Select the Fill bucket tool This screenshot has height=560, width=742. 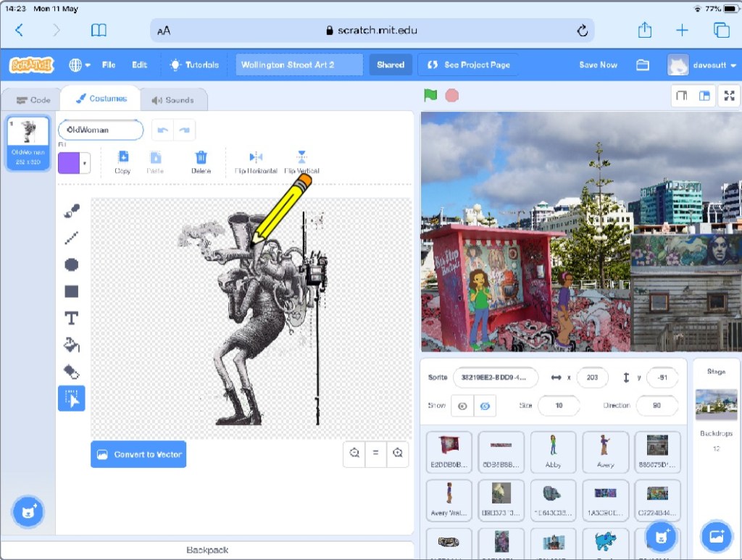71,345
